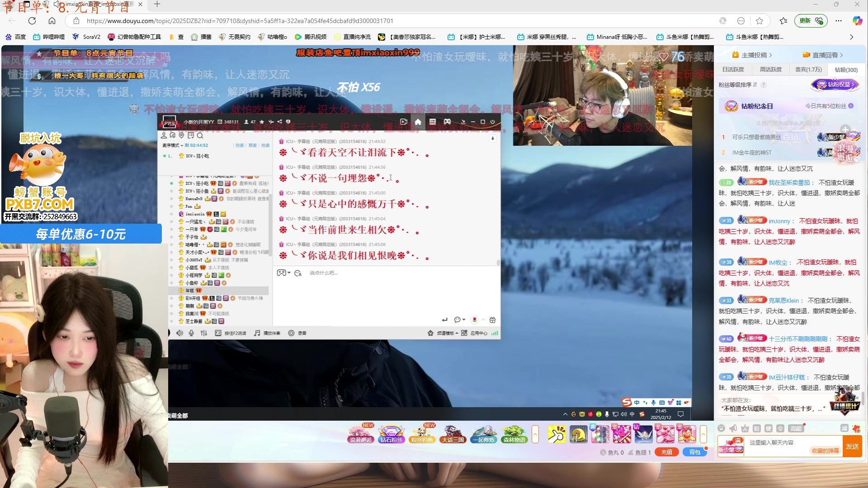Open a new browser tab

[157, 5]
